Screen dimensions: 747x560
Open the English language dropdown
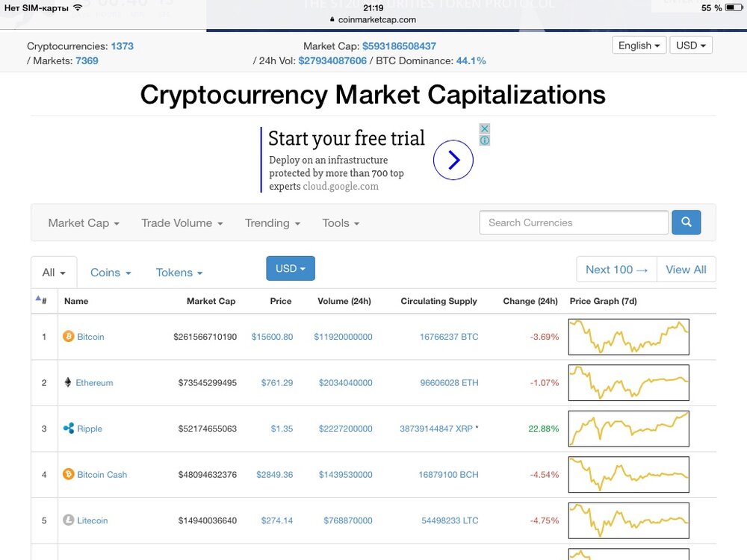click(x=639, y=46)
